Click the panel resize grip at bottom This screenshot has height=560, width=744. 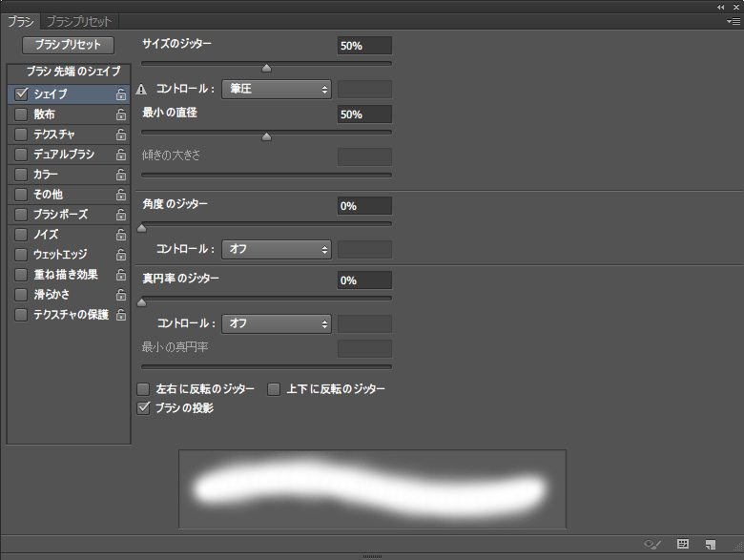pyautogui.click(x=372, y=557)
